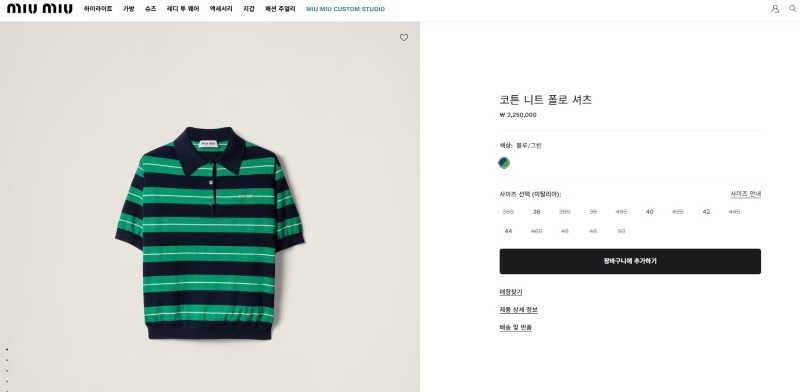The image size is (800, 392).
Task: Choose size 40
Action: point(649,212)
